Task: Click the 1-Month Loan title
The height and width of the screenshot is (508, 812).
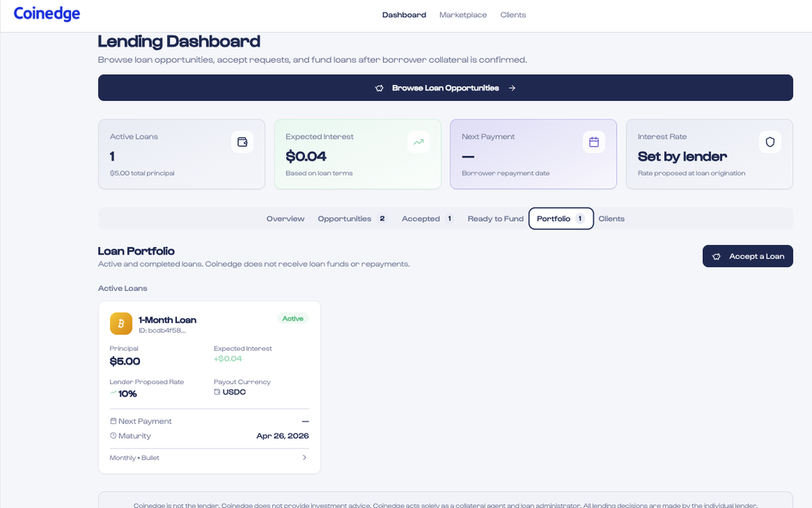Action: (x=167, y=320)
